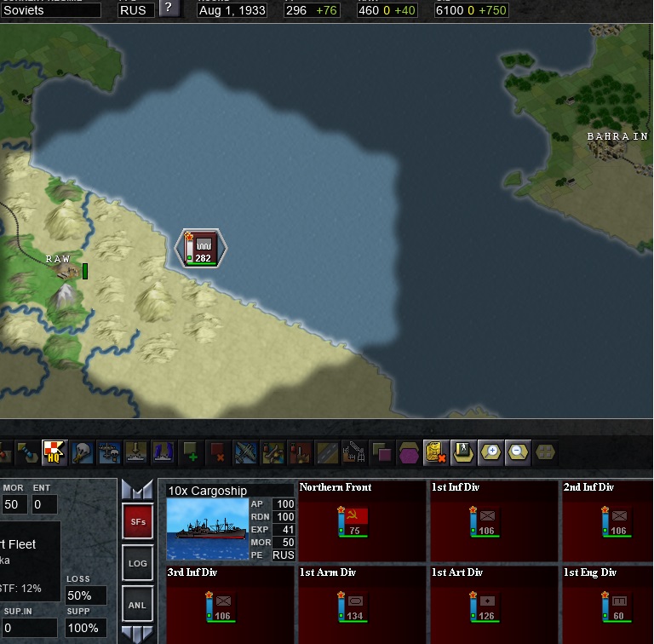Image resolution: width=654 pixels, height=644 pixels.
Task: Click the 460 0 +40 resource counter
Action: pyautogui.click(x=387, y=10)
